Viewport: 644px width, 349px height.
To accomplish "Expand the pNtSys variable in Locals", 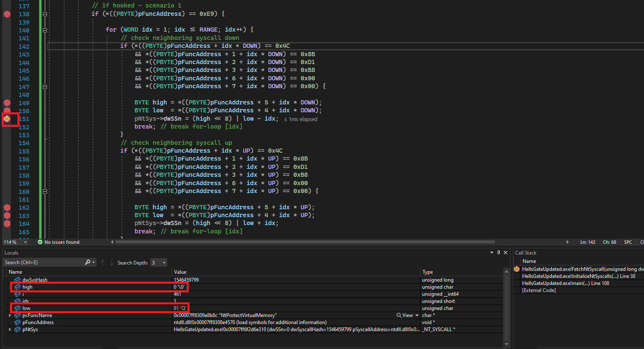I will [10, 329].
